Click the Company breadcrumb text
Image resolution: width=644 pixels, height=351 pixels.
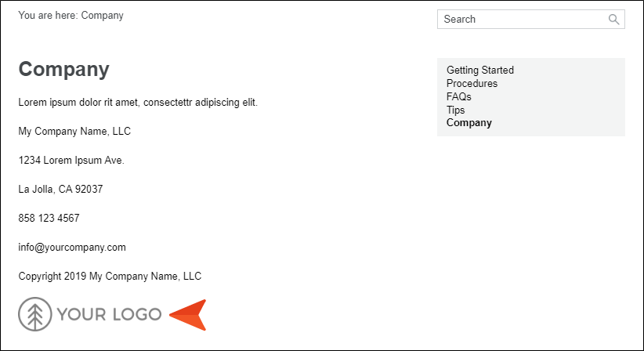pos(103,16)
